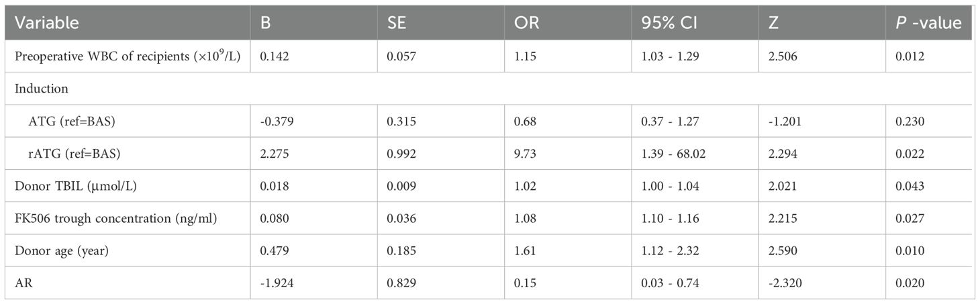This screenshot has width=980, height=304.
Task: Select the Induction group row
Action: (x=41, y=88)
